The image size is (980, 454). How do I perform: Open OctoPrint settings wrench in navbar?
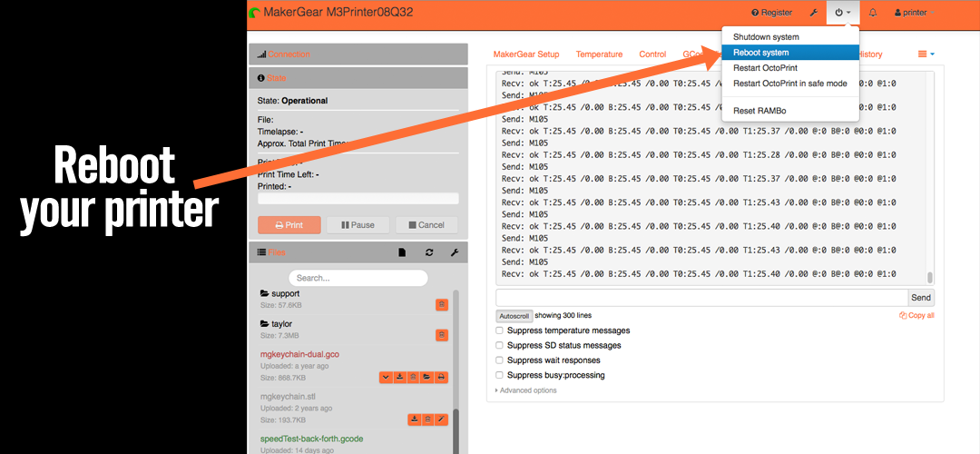[x=814, y=13]
